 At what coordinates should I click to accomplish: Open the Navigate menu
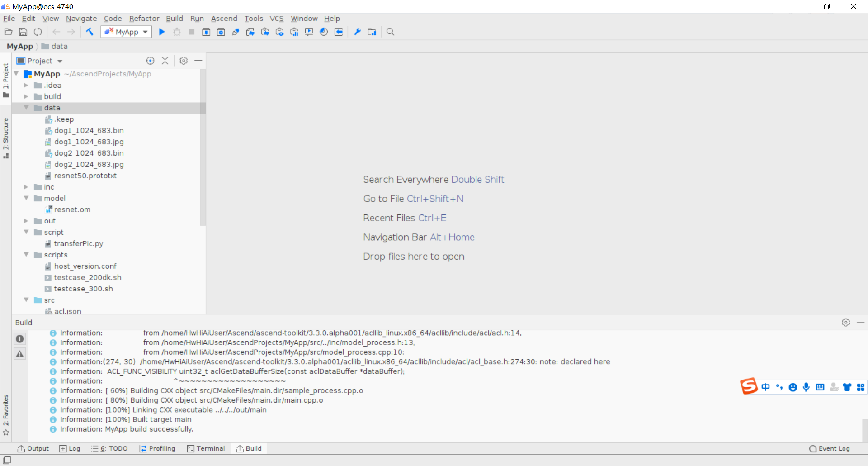pos(81,19)
